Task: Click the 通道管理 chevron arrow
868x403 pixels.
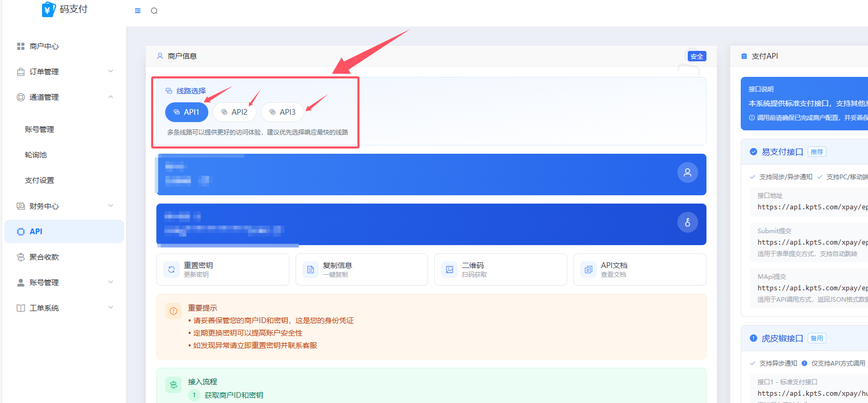Action: coord(111,97)
